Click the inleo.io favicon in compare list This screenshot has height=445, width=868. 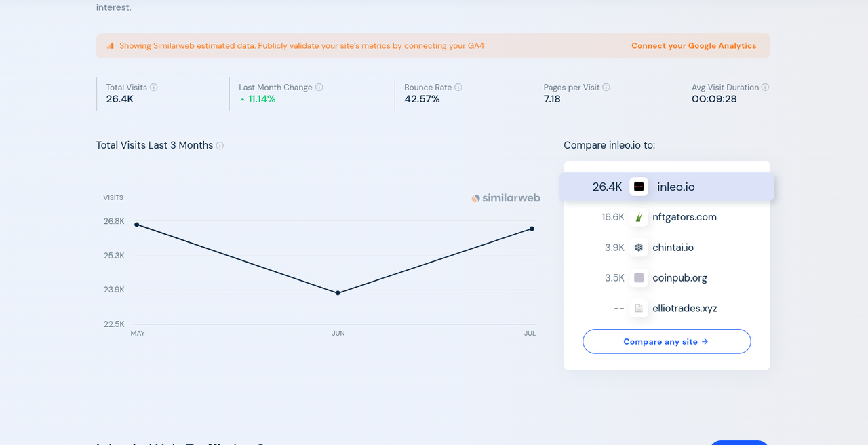tap(639, 187)
